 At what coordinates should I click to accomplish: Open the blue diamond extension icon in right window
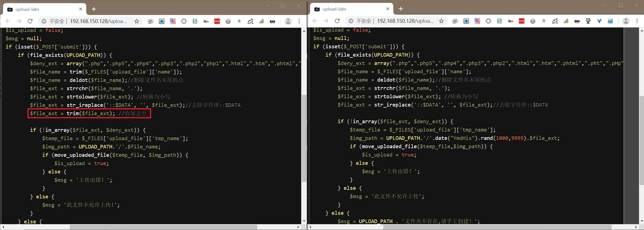[544, 21]
